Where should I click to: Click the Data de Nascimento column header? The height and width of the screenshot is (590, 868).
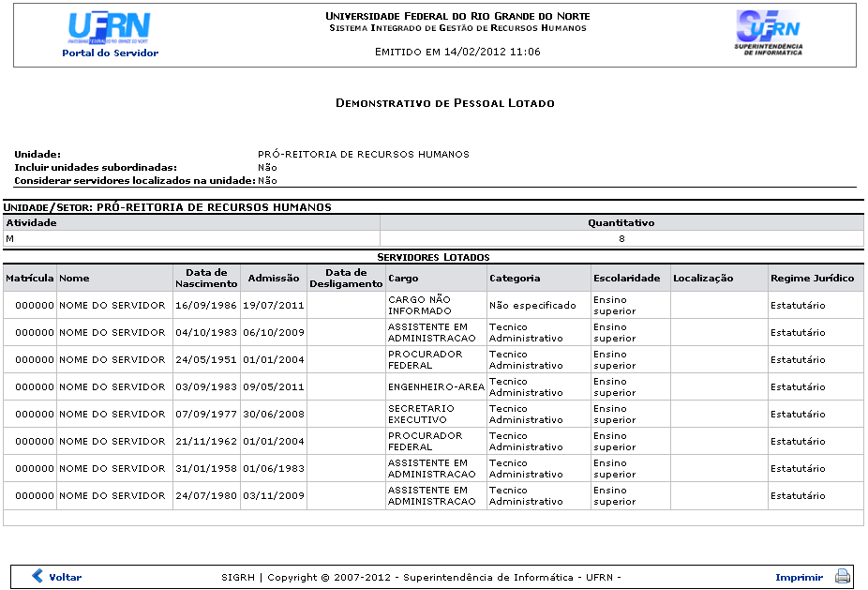click(206, 279)
